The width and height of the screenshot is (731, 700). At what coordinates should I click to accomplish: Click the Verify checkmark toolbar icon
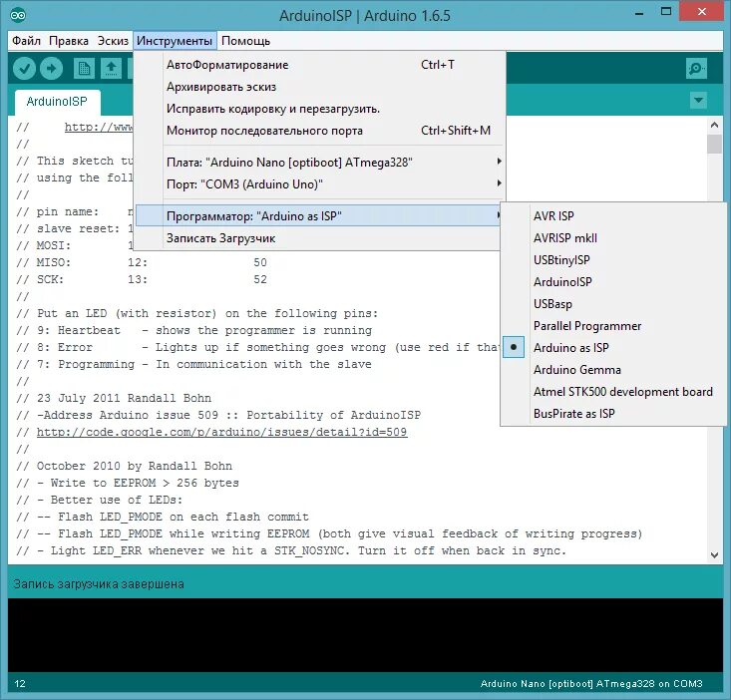(x=24, y=69)
